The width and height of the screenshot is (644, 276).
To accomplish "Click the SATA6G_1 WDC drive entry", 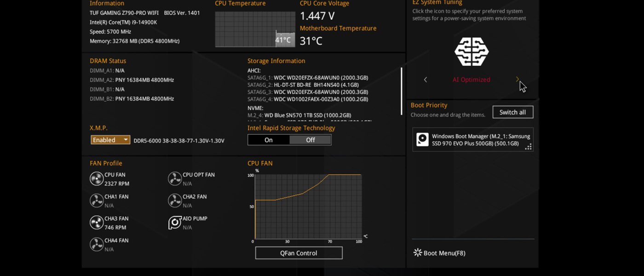I will click(x=308, y=78).
